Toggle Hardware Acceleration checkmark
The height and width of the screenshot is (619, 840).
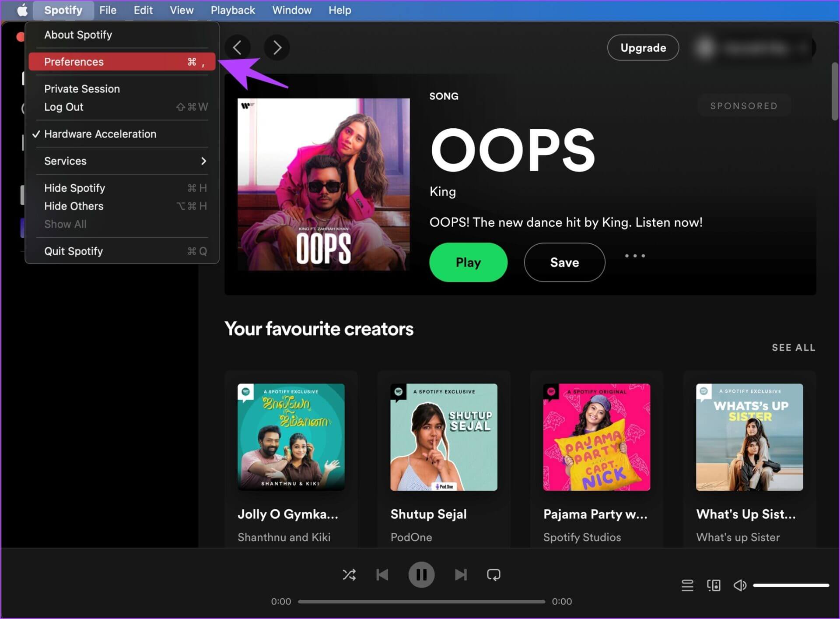tap(122, 134)
